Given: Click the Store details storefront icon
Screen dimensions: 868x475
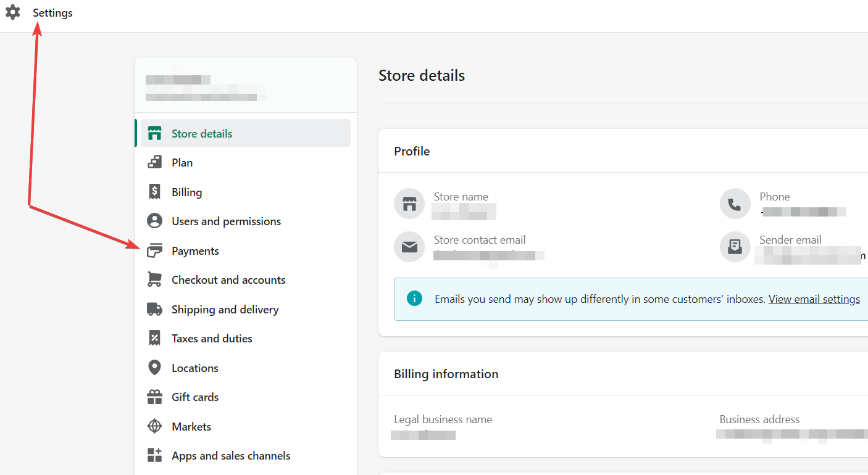Looking at the screenshot, I should coord(154,133).
